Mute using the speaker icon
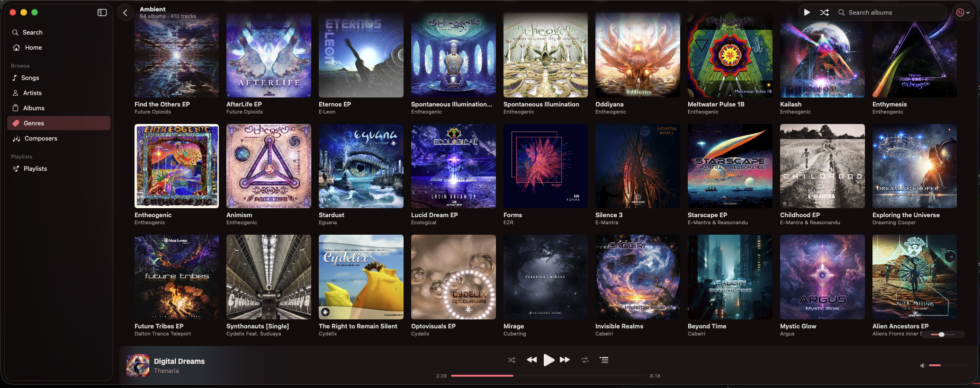The height and width of the screenshot is (388, 980). pyautogui.click(x=922, y=366)
